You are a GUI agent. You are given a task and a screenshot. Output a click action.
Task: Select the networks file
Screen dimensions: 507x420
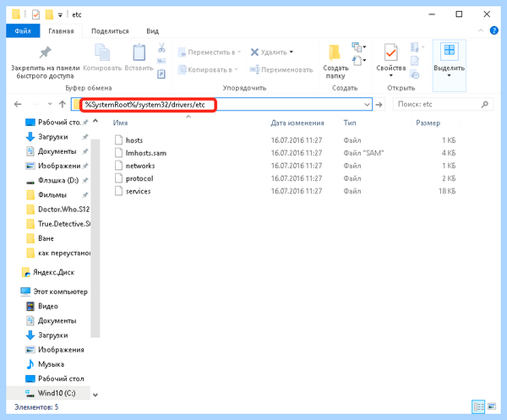click(140, 166)
